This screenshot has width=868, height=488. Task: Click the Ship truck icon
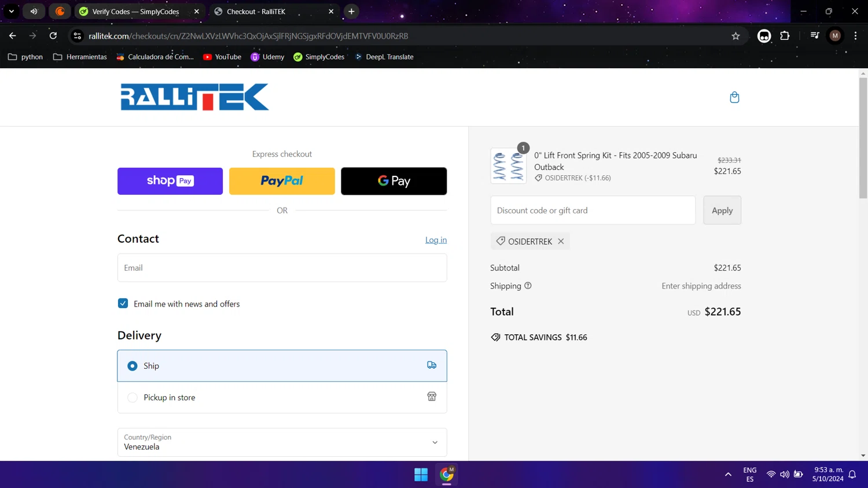tap(432, 365)
